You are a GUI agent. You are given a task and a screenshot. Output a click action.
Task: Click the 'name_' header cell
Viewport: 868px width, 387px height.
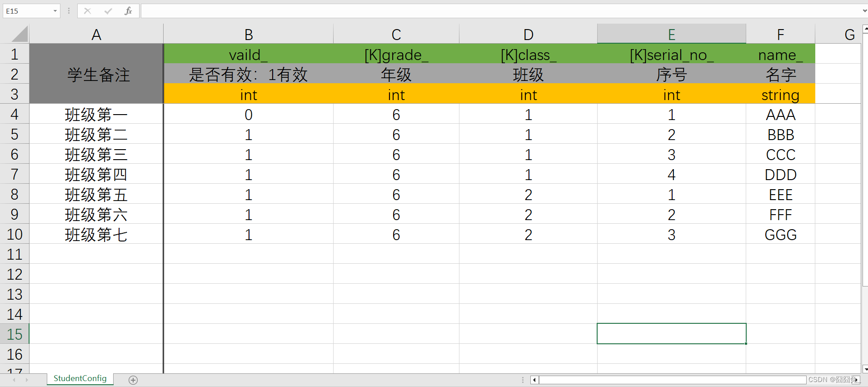[x=780, y=54]
